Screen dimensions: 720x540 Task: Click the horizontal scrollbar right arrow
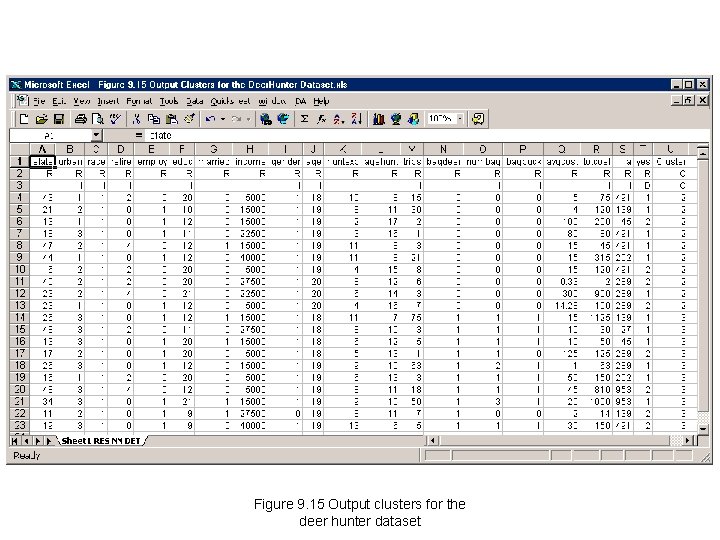pos(687,441)
